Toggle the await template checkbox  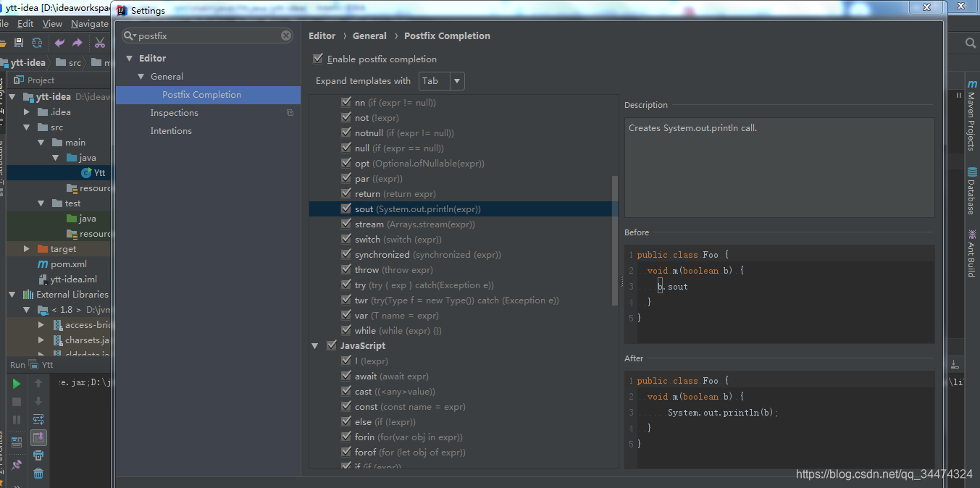click(x=346, y=376)
